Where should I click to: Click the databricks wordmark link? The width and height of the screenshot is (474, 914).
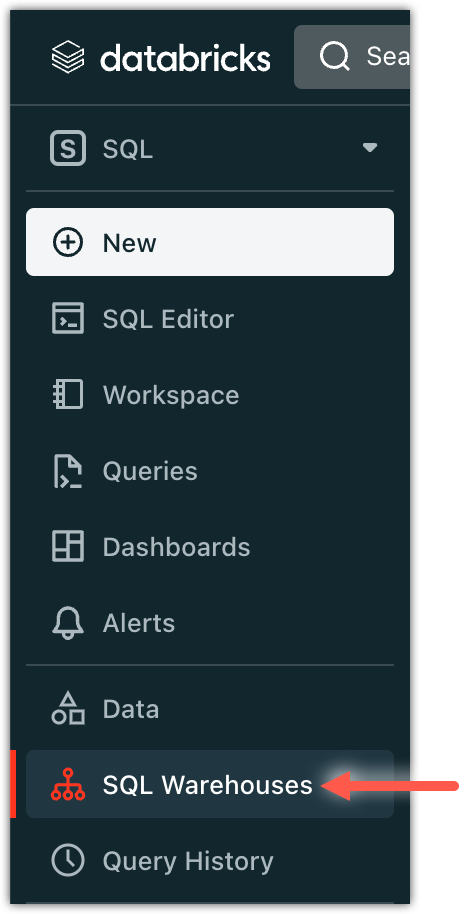(x=185, y=58)
